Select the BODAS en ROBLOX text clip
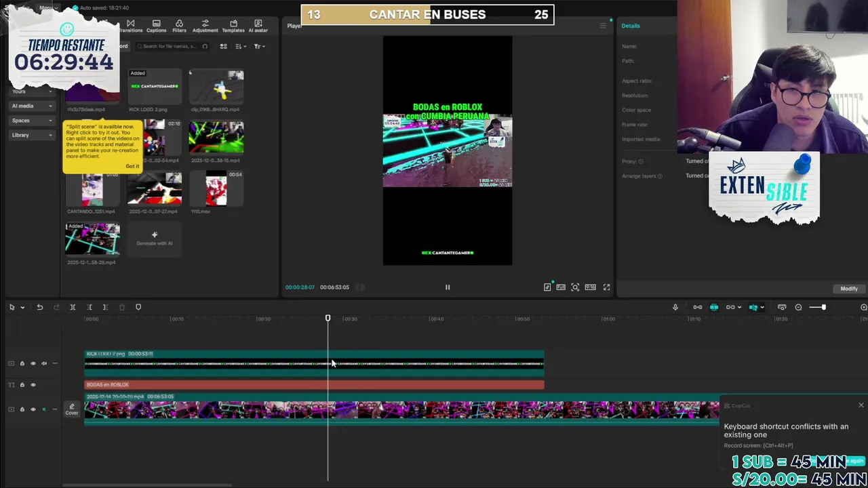 [314, 385]
